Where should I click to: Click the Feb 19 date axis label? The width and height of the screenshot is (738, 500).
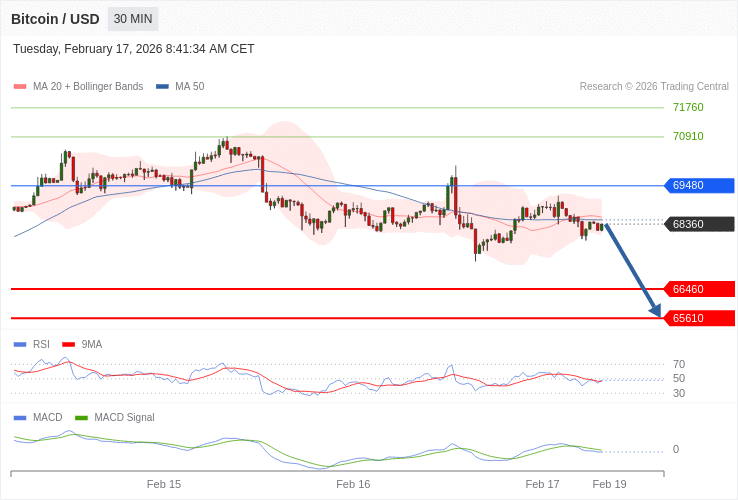coord(610,484)
